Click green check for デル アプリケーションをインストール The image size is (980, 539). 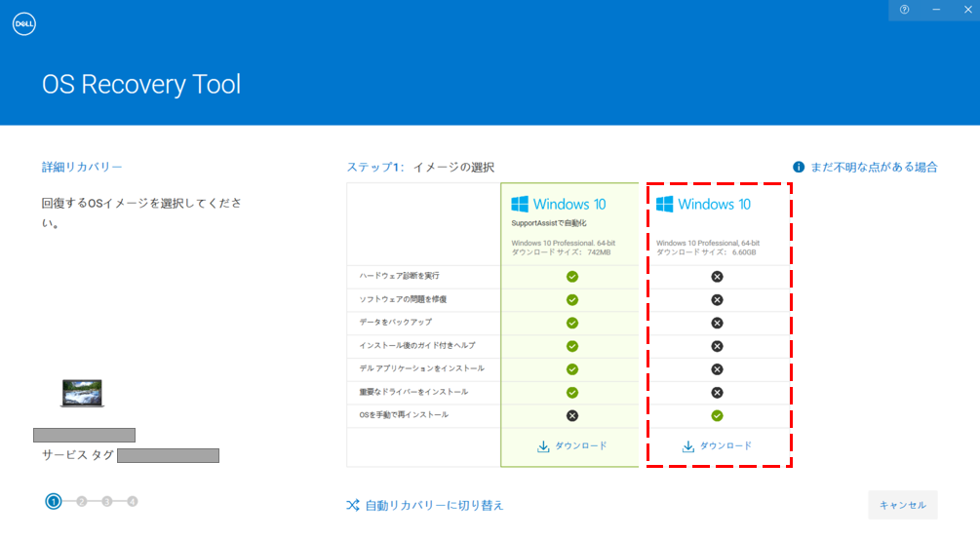pyautogui.click(x=571, y=369)
